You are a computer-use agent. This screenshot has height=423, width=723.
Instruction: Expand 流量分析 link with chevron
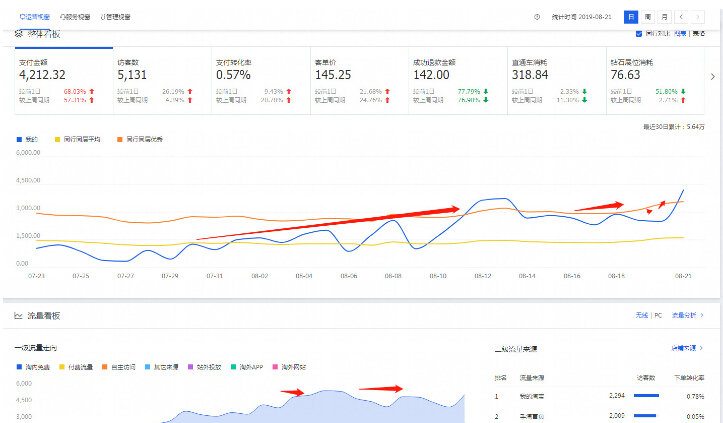click(x=690, y=316)
